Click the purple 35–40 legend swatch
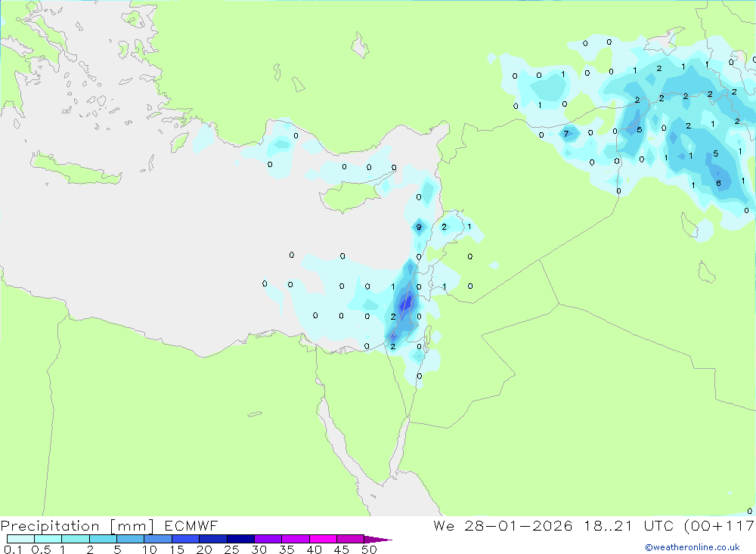 click(x=296, y=539)
